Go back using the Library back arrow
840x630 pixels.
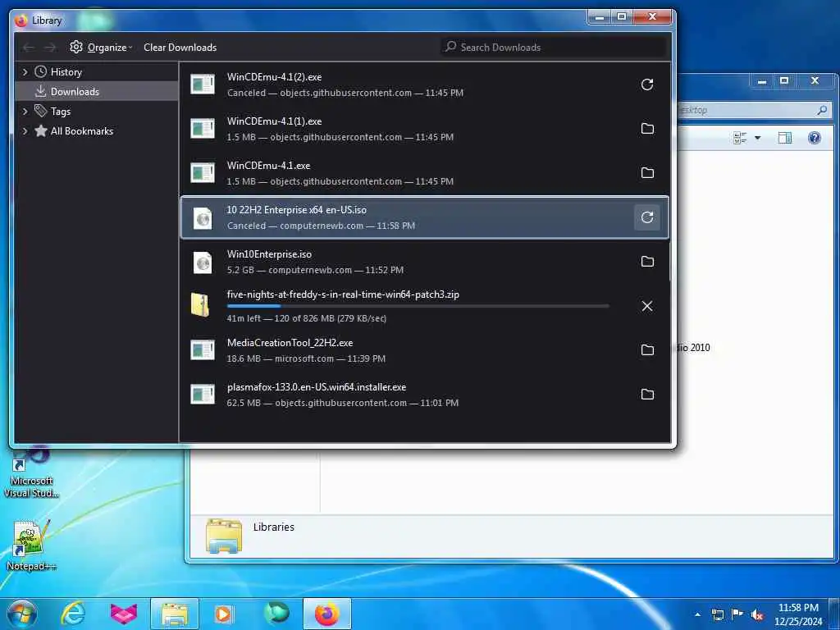pyautogui.click(x=29, y=48)
